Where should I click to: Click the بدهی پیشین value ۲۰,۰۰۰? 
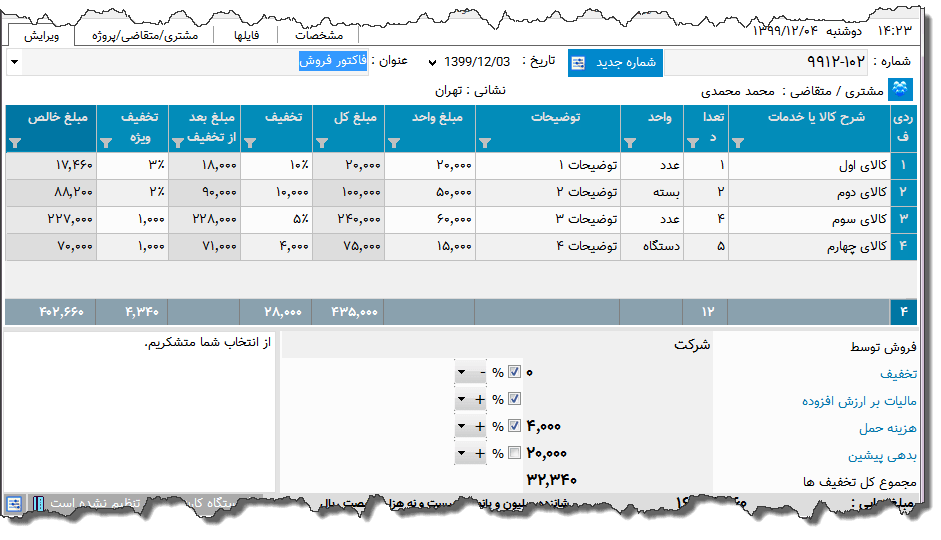coord(547,454)
